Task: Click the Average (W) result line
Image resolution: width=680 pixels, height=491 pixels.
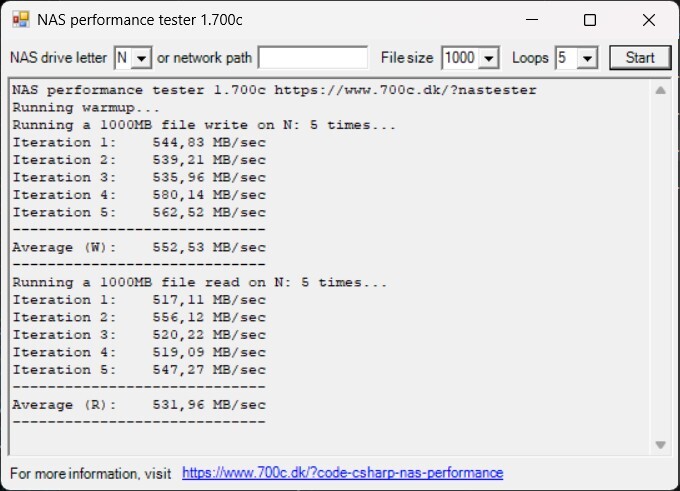Action: pyautogui.click(x=139, y=247)
